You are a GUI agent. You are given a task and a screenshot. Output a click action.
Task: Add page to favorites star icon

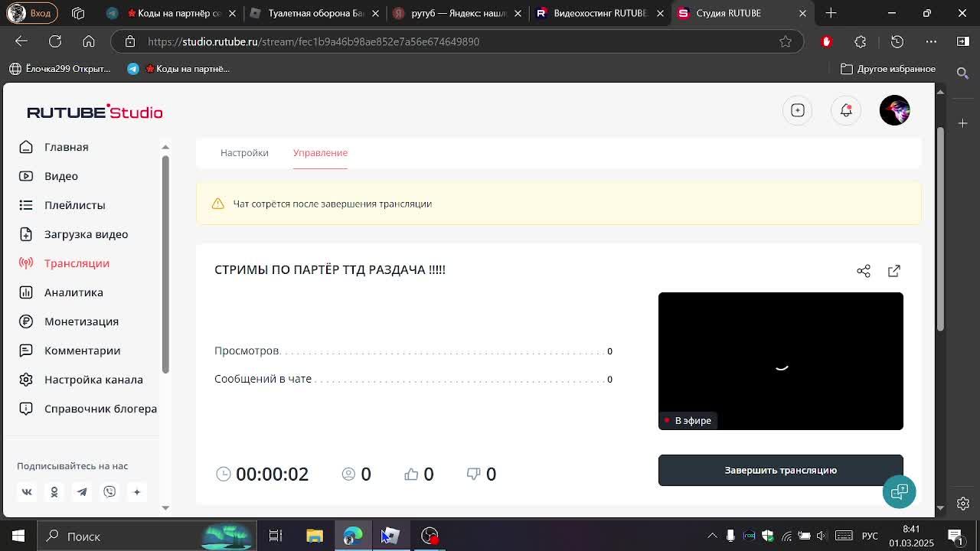pos(786,41)
